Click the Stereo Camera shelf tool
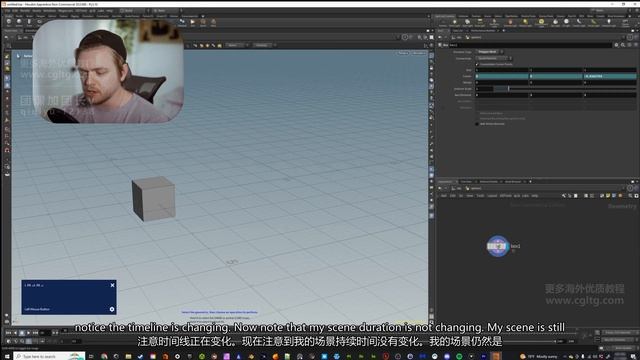640x360 pixels. pos(625,22)
